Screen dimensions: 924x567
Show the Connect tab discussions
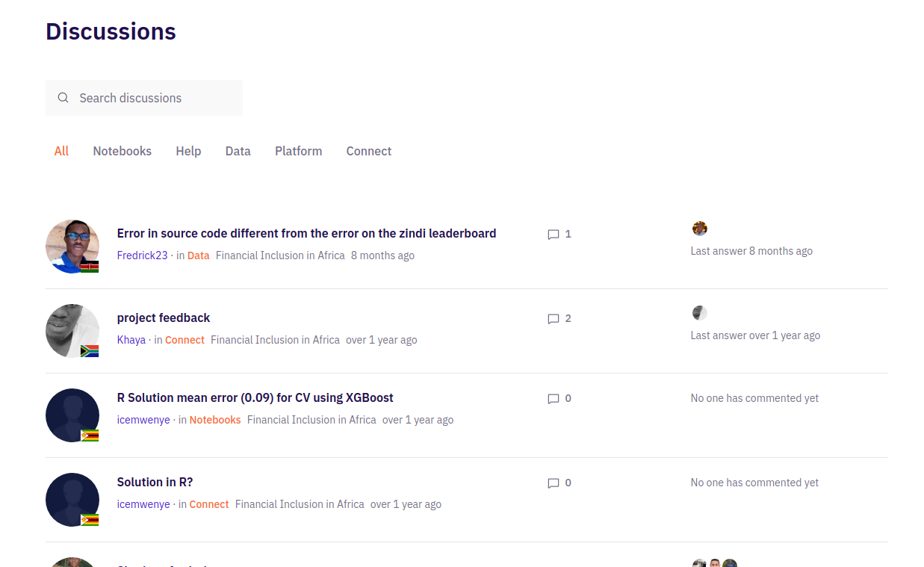coord(368,151)
